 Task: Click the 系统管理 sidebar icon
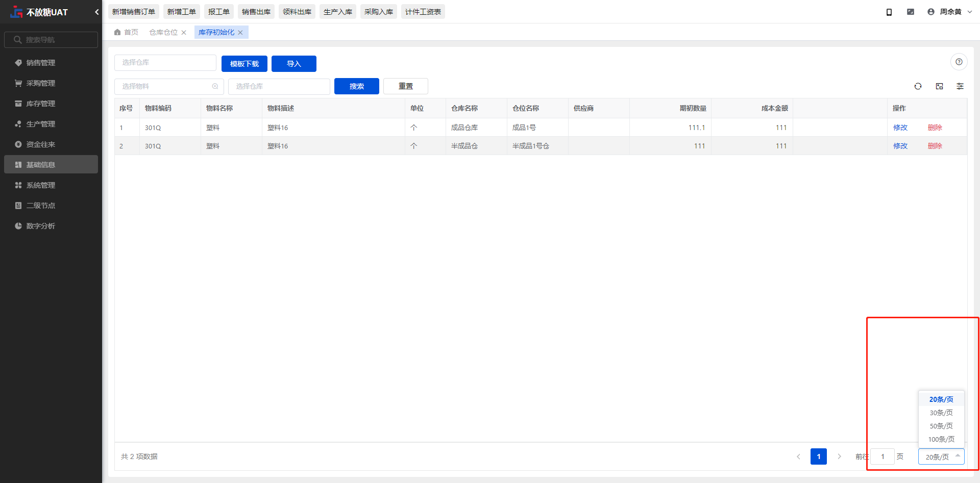click(x=18, y=185)
